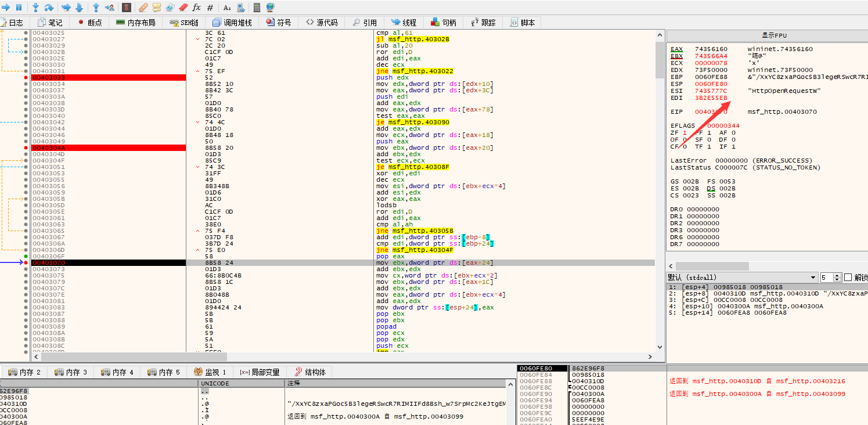Open the 默认 (stdcall) calling convention dropdown

741,278
